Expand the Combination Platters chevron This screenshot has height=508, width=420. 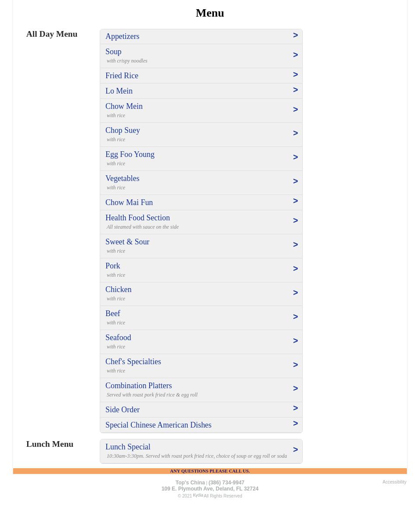(295, 389)
